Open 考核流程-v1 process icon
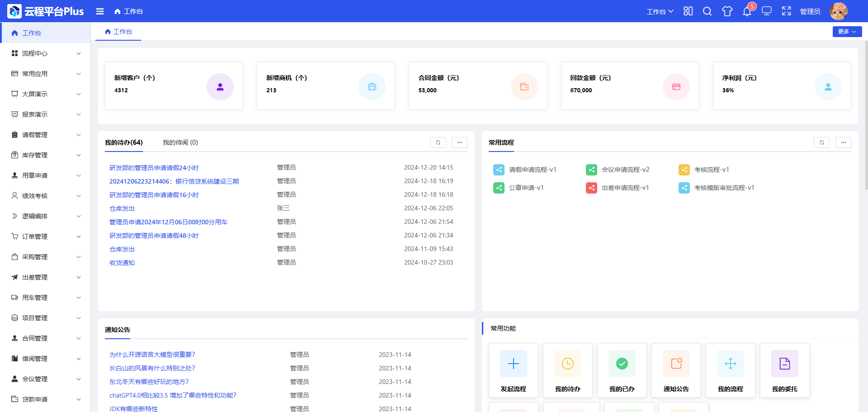This screenshot has width=868, height=412. click(x=684, y=170)
